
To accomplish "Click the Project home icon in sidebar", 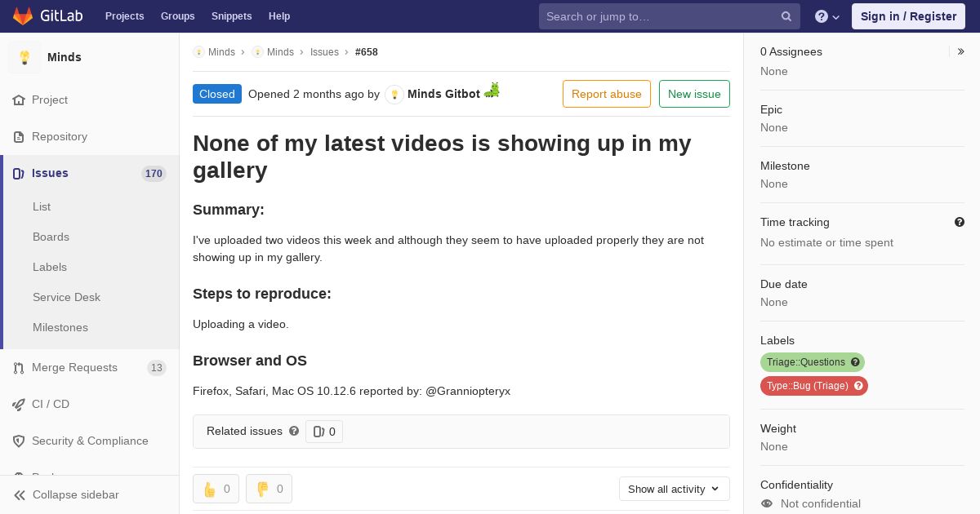I will [x=19, y=100].
